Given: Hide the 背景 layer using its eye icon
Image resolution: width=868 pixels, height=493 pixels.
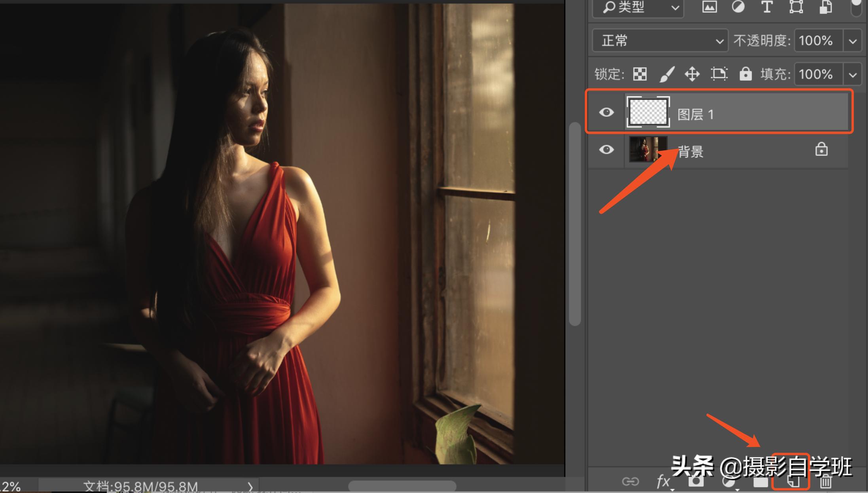Looking at the screenshot, I should [606, 150].
